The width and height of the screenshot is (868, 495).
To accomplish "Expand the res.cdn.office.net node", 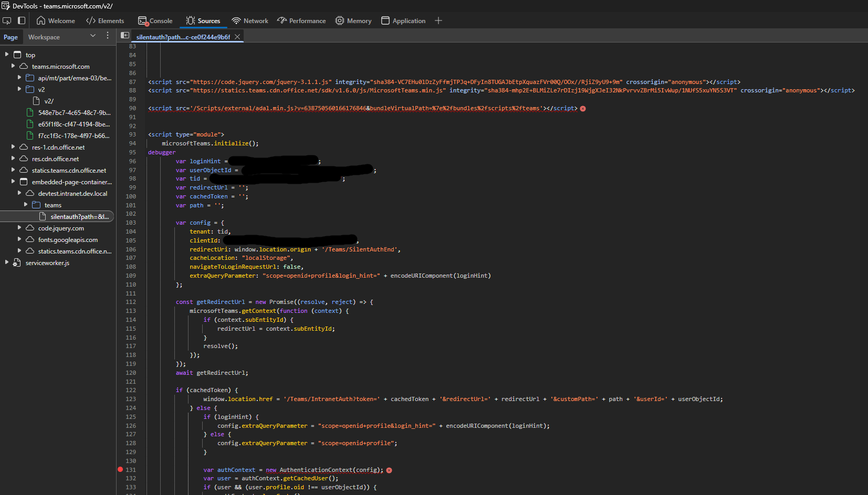I will 13,159.
